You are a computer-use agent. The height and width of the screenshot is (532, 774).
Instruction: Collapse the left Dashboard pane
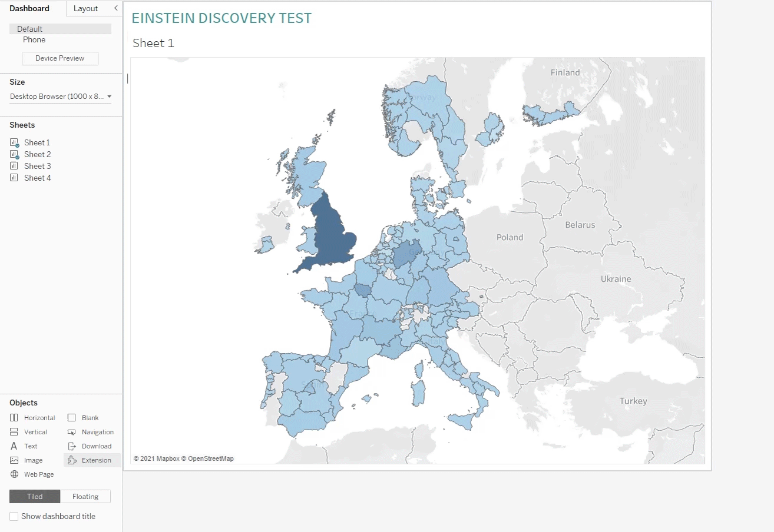pos(115,8)
